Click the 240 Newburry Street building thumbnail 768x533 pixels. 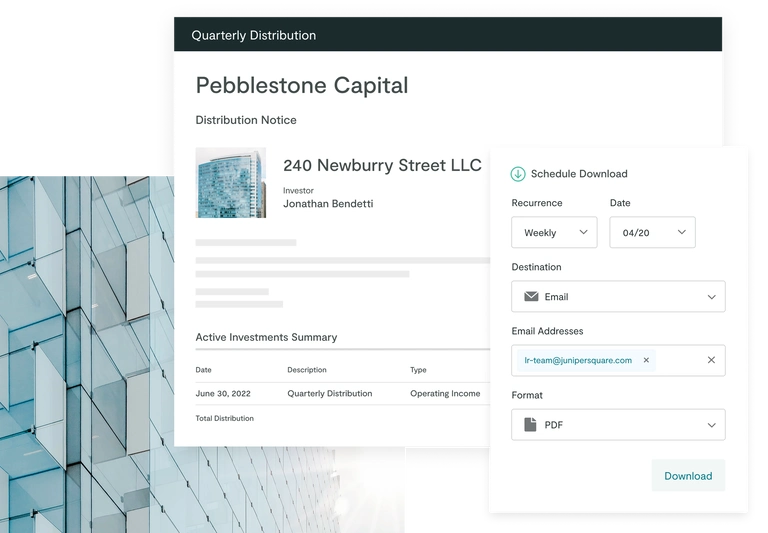[x=231, y=183]
